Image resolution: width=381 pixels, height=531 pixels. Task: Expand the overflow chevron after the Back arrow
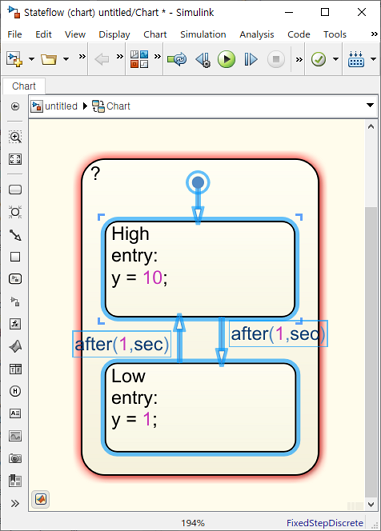[x=120, y=56]
